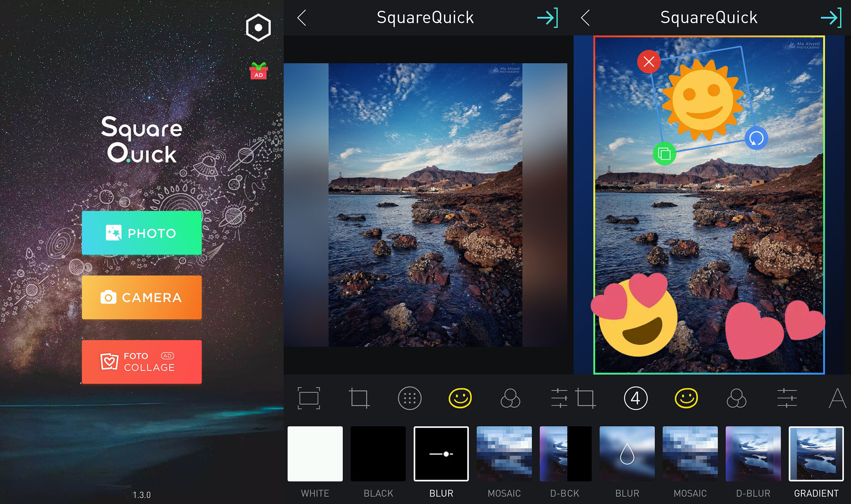Rotate the sun sticker with blue handle

tap(755, 139)
